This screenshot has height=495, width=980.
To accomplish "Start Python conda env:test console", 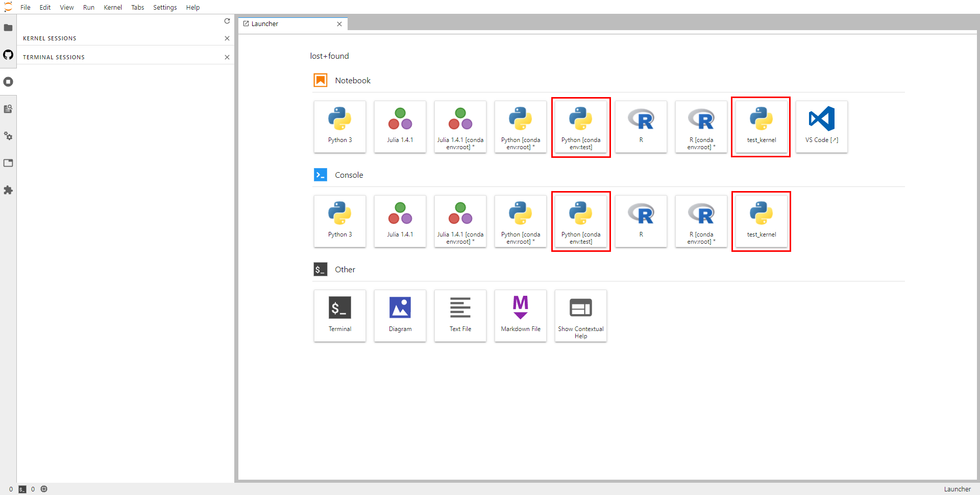I will 581,221.
